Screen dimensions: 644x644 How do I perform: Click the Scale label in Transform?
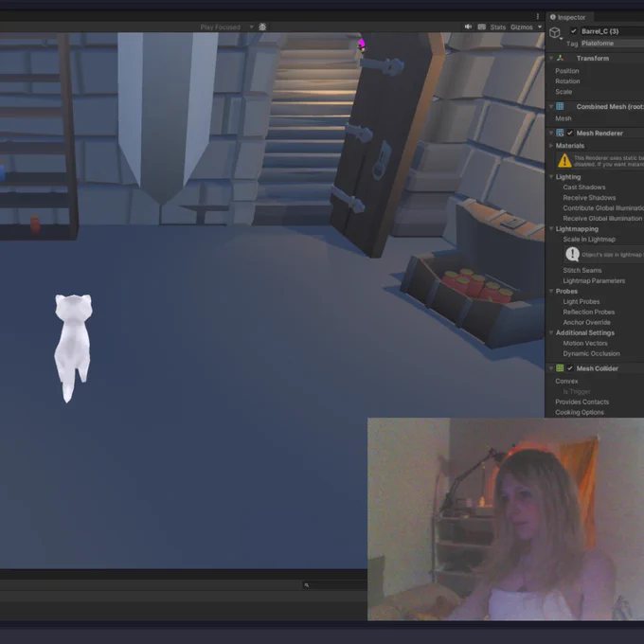click(x=563, y=92)
